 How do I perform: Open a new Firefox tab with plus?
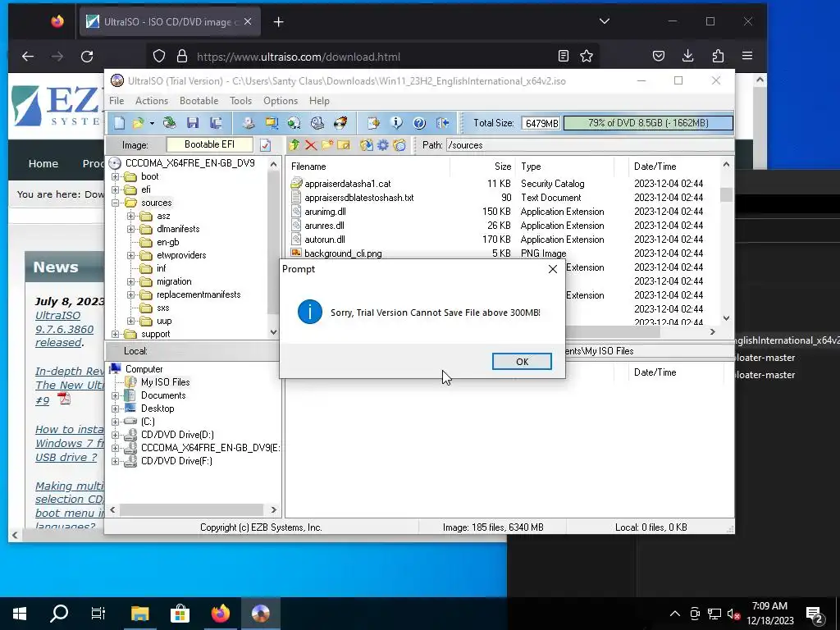[x=279, y=22]
